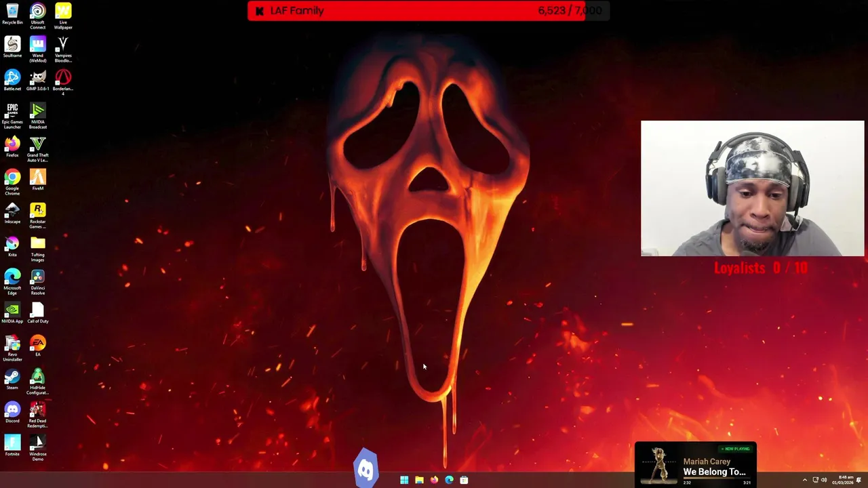This screenshot has width=868, height=488.
Task: Select the Soulframe desktop icon
Action: (12, 47)
